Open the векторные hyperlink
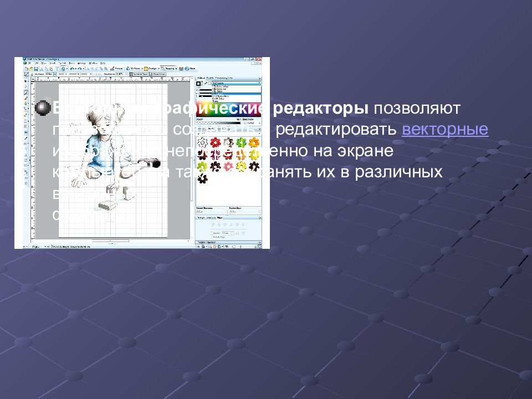The height and width of the screenshot is (399, 532). (x=445, y=130)
